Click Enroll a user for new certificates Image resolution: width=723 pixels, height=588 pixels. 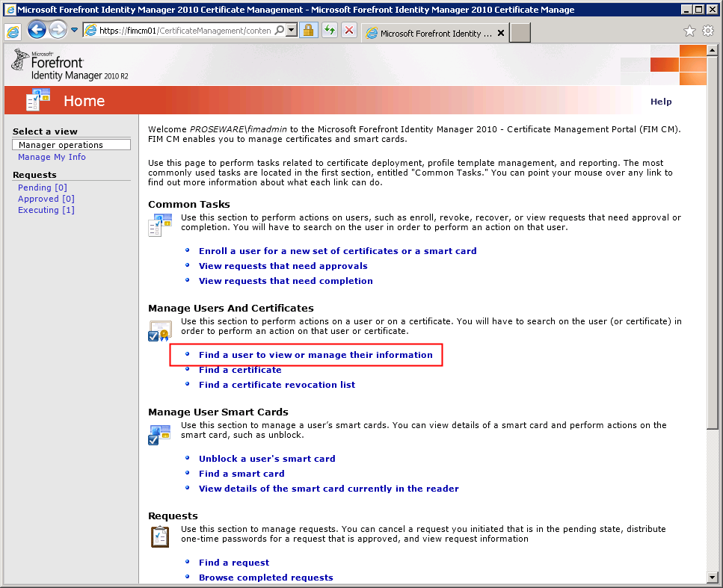pos(337,251)
